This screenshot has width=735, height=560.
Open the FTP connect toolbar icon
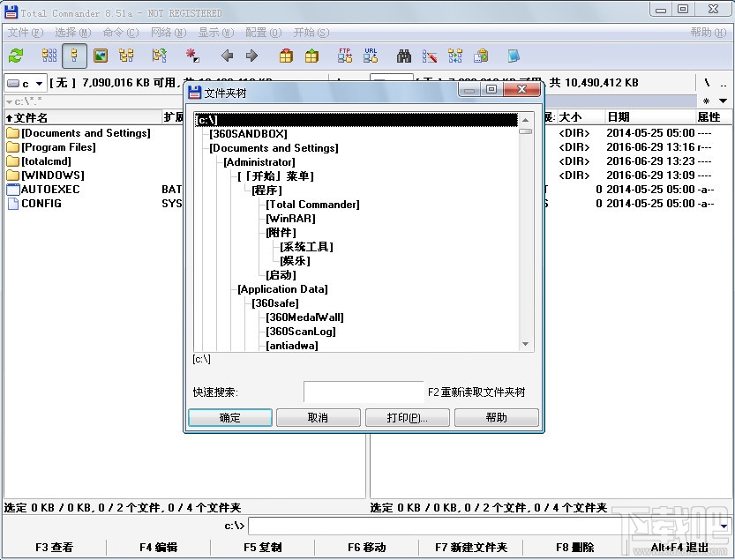click(x=345, y=56)
